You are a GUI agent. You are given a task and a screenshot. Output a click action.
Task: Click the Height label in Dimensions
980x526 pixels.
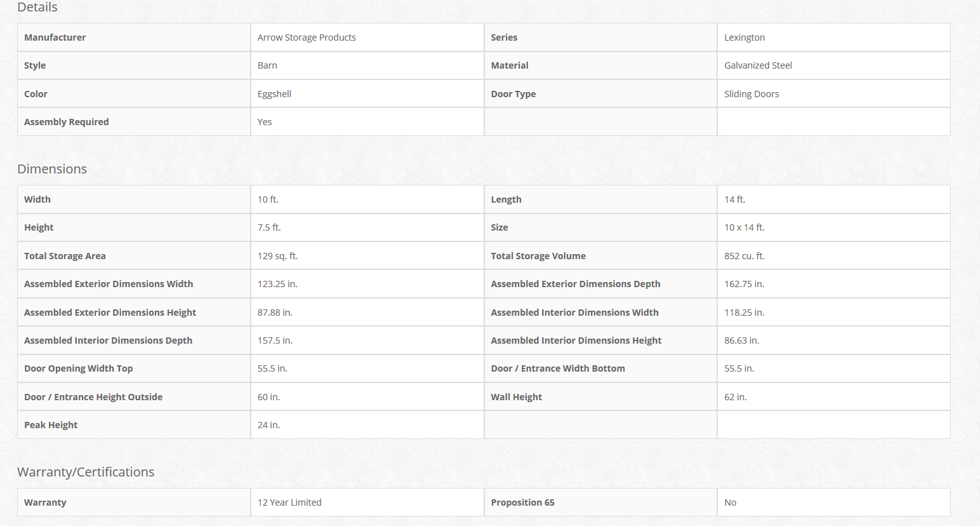(x=39, y=227)
